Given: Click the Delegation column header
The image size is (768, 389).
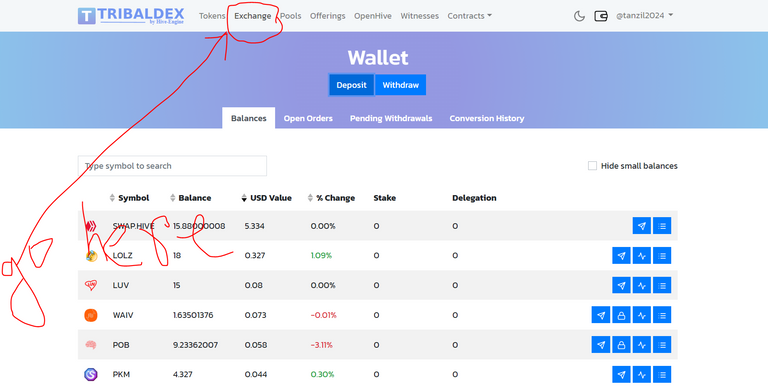Looking at the screenshot, I should click(474, 198).
